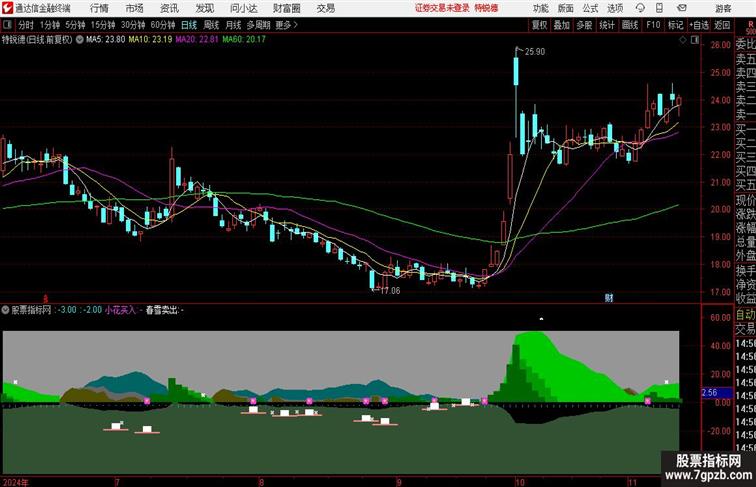
Task: Open the 多周期 multi-period view
Action: (x=258, y=25)
